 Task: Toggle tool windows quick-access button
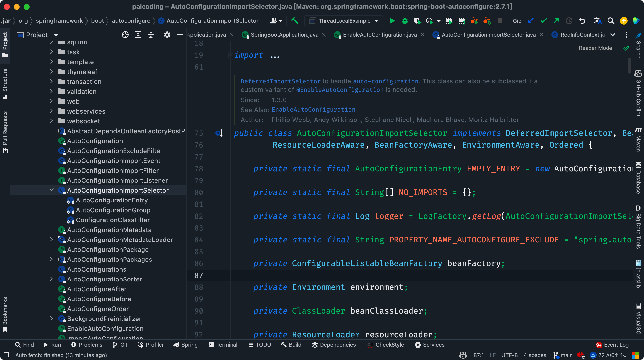(x=6, y=355)
